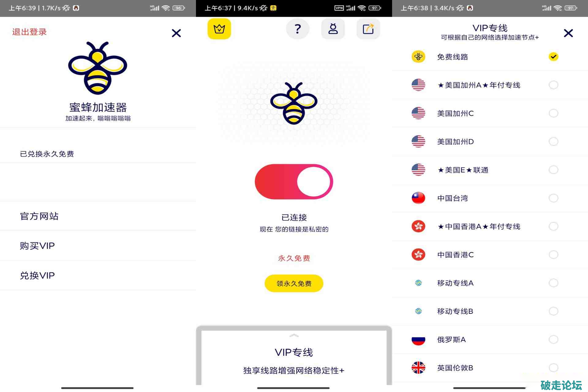Open the VIP crown icon
This screenshot has height=392, width=588.
[x=219, y=29]
